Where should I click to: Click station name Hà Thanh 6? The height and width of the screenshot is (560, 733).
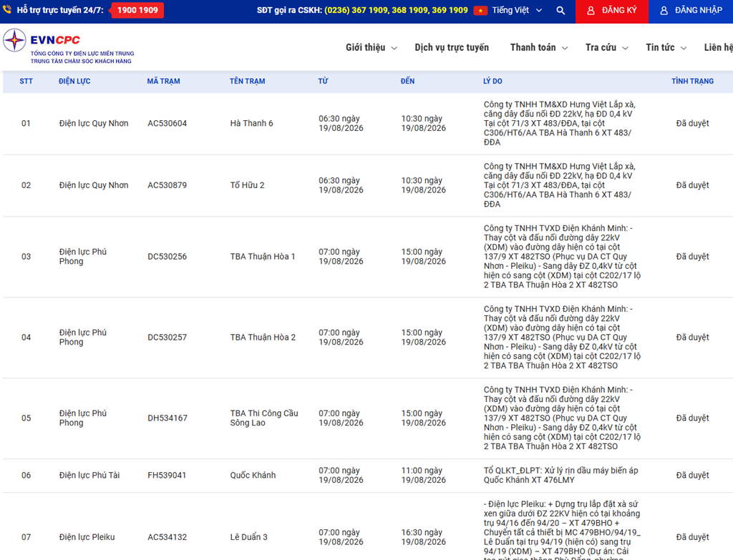coord(251,123)
